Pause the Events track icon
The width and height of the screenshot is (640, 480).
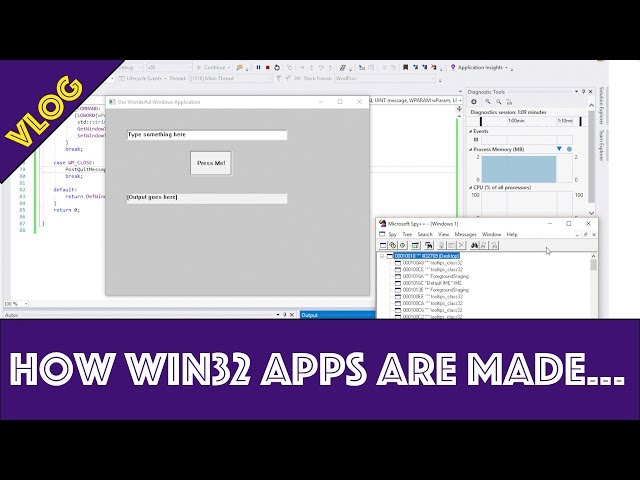[476, 140]
